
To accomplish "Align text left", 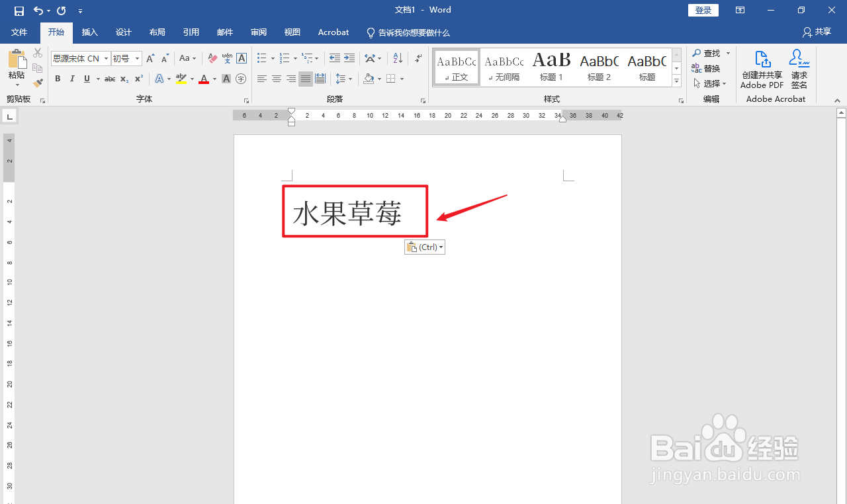I will tap(262, 79).
